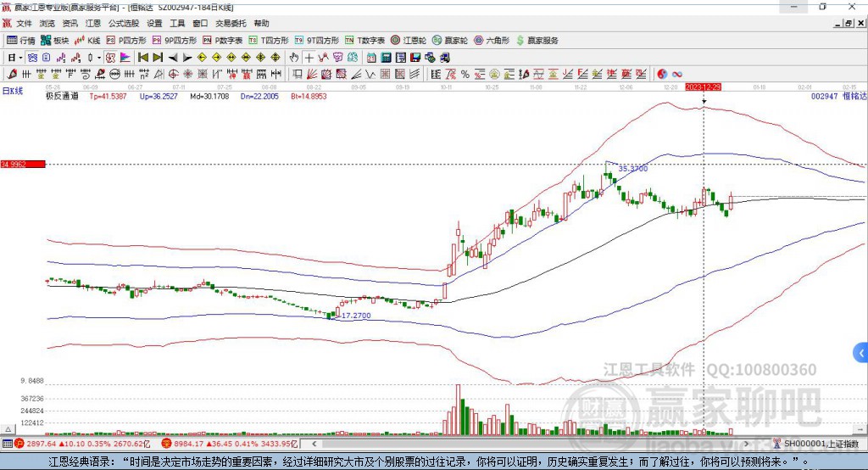Screen dimensions: 868x470
Task: Click the 极反通道 indicator name
Action: (62, 97)
